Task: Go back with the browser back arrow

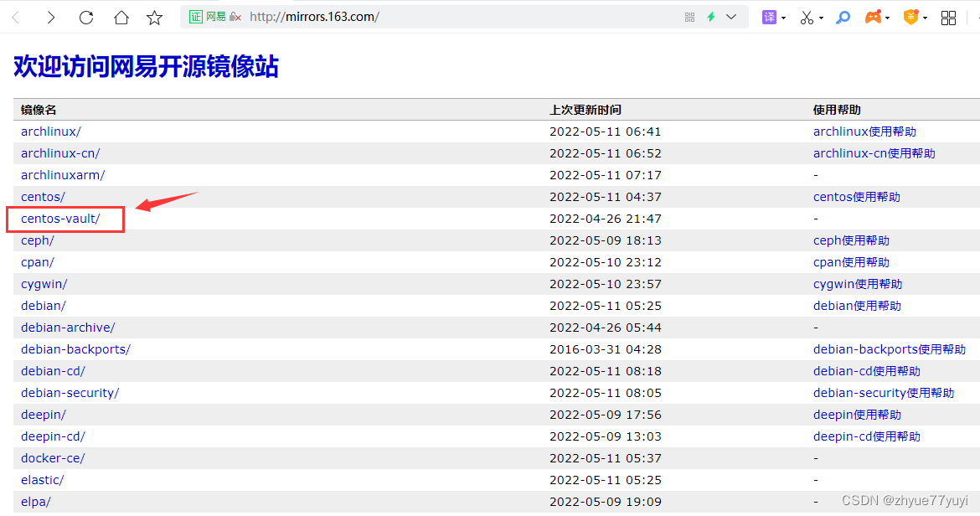Action: point(16,18)
